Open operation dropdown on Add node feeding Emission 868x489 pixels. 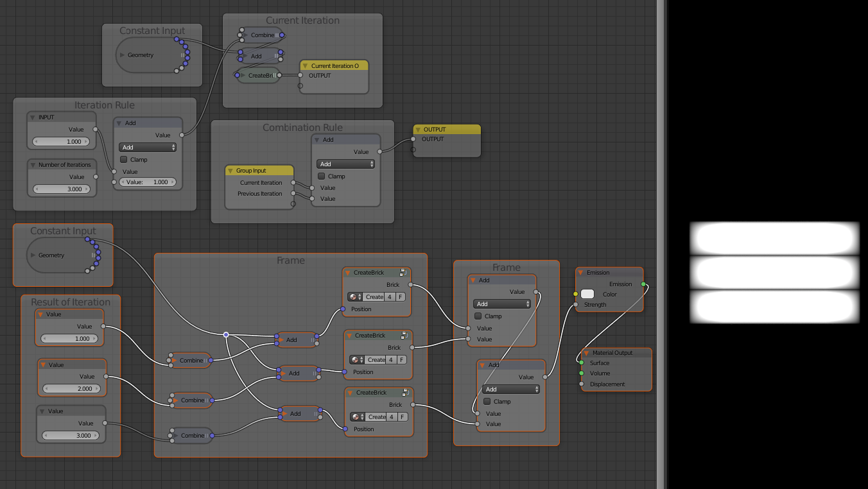point(511,390)
